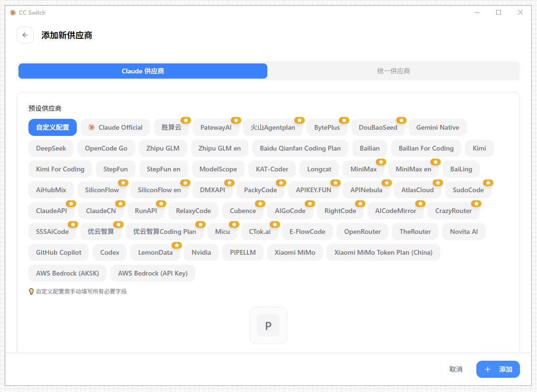Image resolution: width=537 pixels, height=392 pixels.
Task: Choose Bailian preset
Action: pyautogui.click(x=370, y=148)
